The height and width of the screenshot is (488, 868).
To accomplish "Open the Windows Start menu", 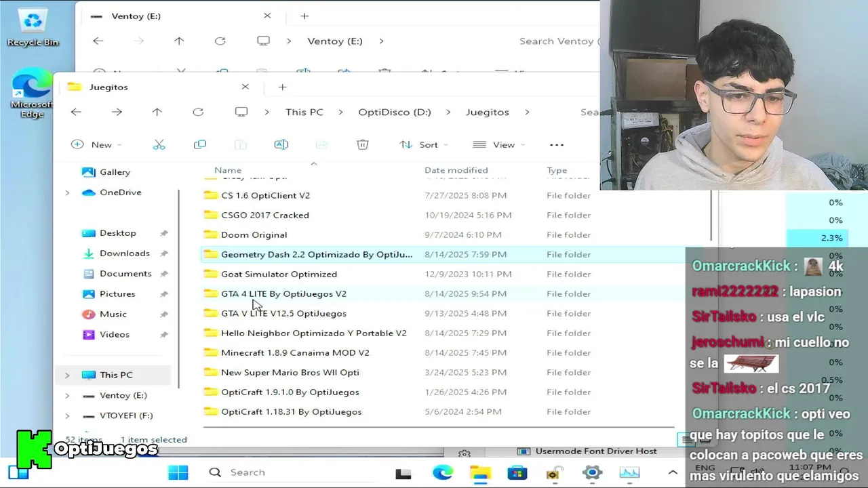I will coord(178,472).
